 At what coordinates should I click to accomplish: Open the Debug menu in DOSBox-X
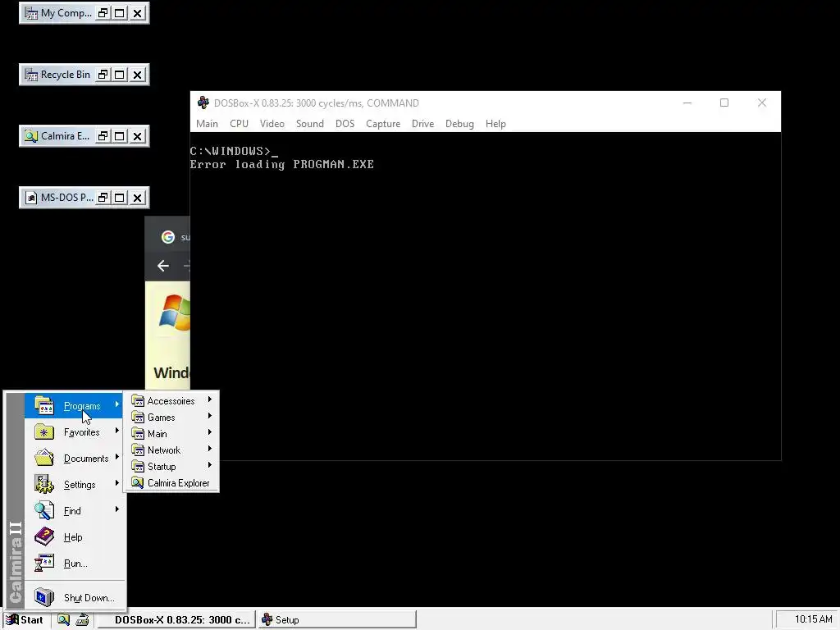(x=459, y=124)
